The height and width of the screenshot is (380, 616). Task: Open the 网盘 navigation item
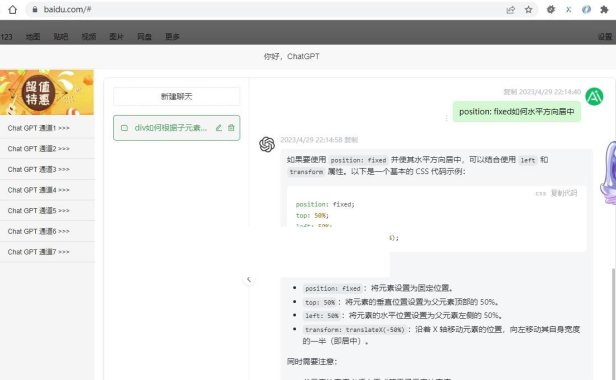(x=144, y=37)
